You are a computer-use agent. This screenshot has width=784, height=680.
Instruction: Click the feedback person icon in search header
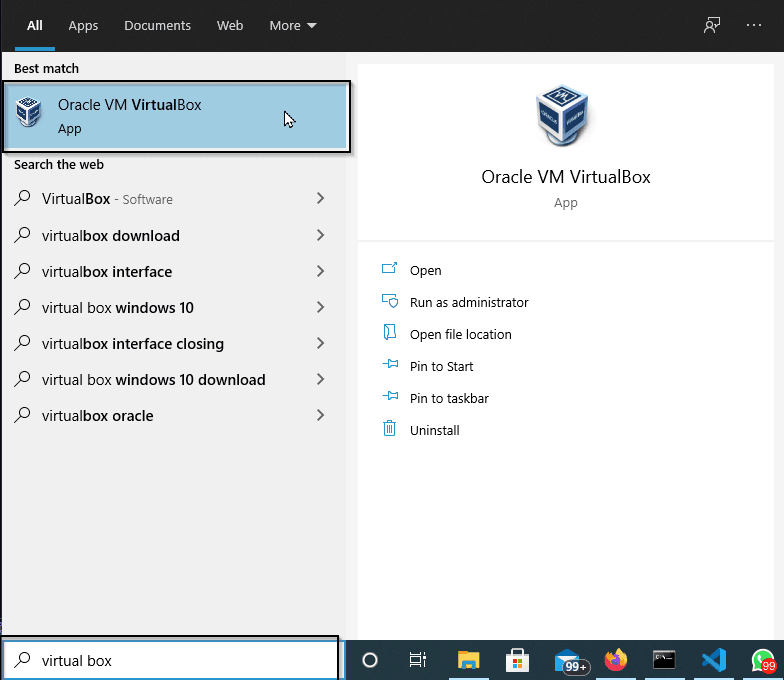click(x=712, y=25)
